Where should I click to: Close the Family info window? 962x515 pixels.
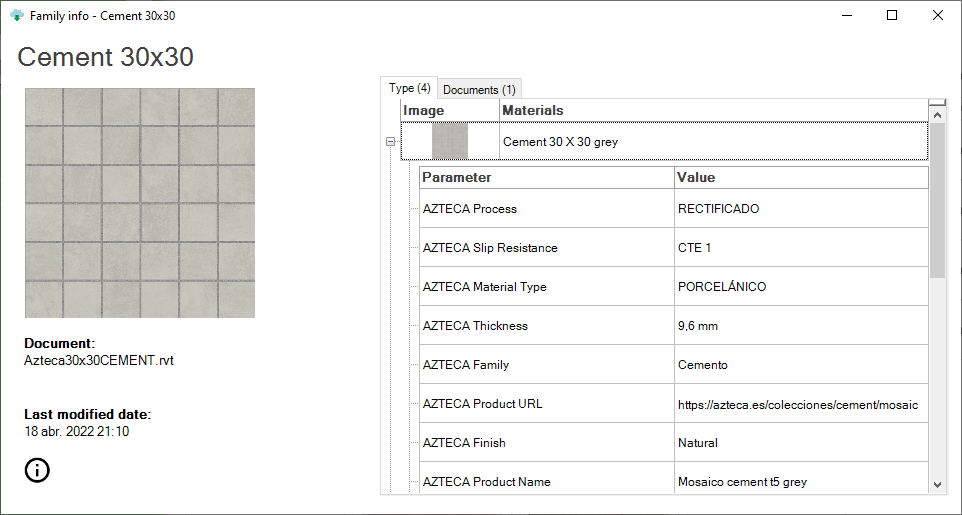tap(937, 15)
